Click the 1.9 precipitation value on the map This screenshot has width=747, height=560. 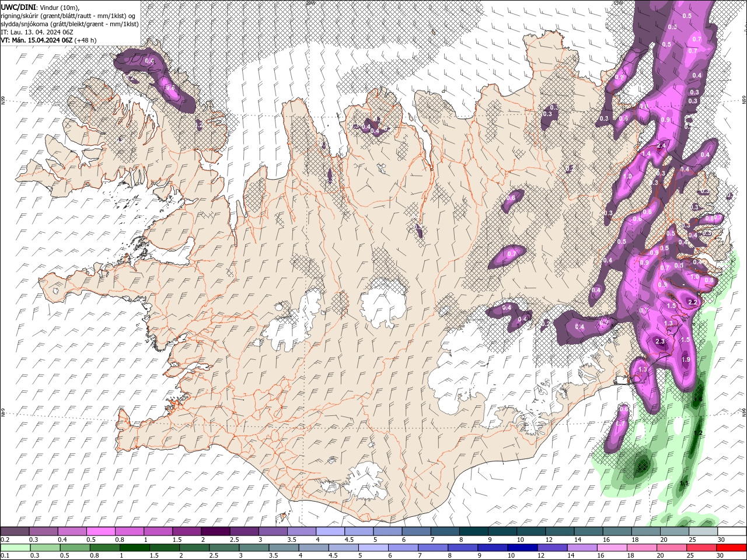pos(686,359)
